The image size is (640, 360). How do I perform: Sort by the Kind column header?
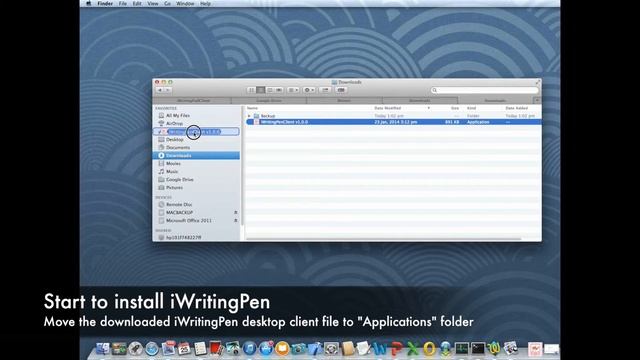pos(471,108)
